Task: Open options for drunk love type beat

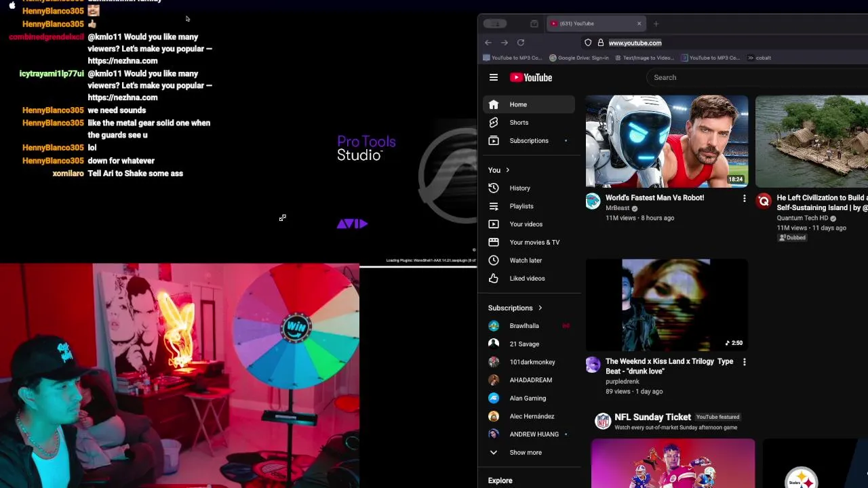Action: [x=744, y=363]
